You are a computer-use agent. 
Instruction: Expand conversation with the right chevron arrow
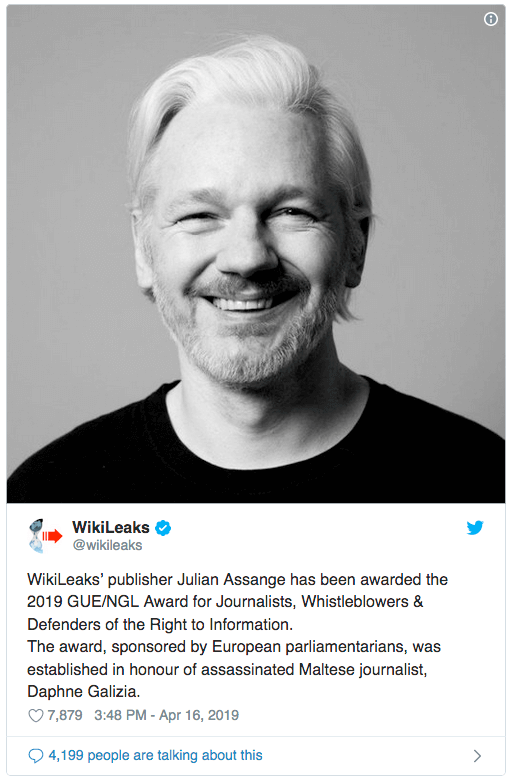click(x=477, y=756)
